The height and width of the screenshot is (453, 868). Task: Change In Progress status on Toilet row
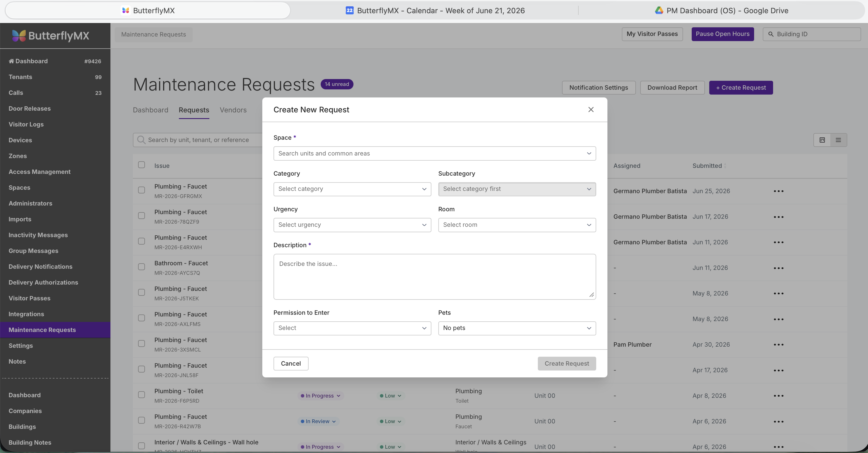point(320,396)
